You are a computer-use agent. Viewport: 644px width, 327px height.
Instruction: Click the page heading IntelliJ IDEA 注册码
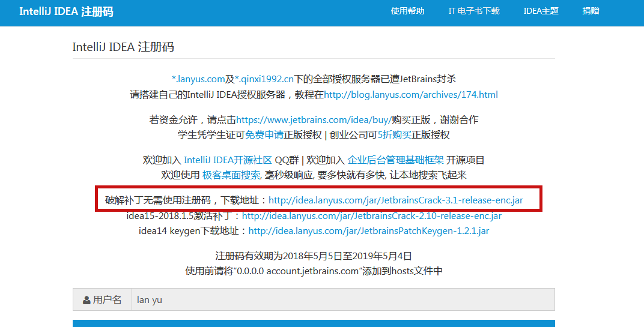(x=123, y=47)
